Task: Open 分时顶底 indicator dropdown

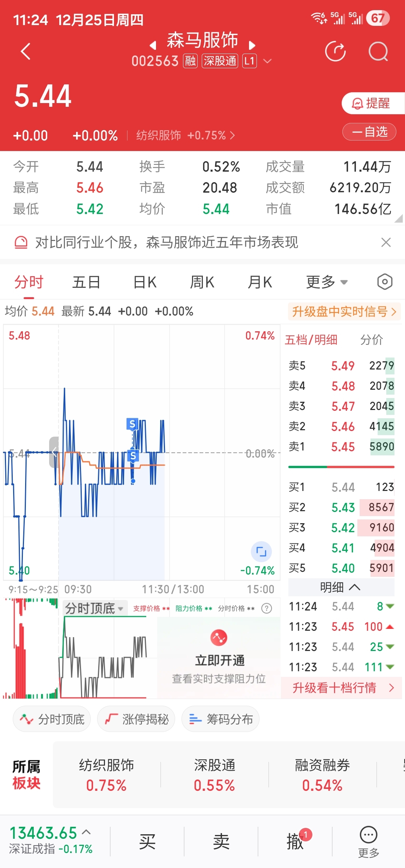Action: [95, 608]
